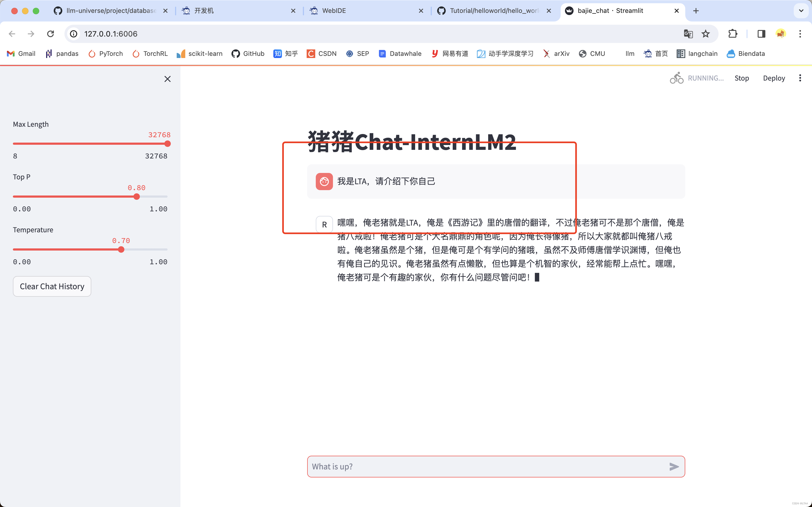Click the assistant R avatar icon

[x=324, y=224]
